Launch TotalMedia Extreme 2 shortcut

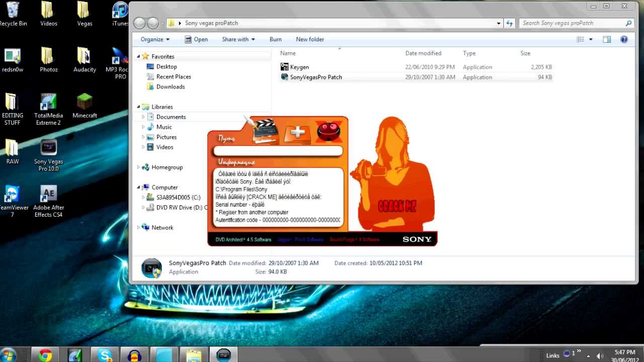click(x=48, y=109)
